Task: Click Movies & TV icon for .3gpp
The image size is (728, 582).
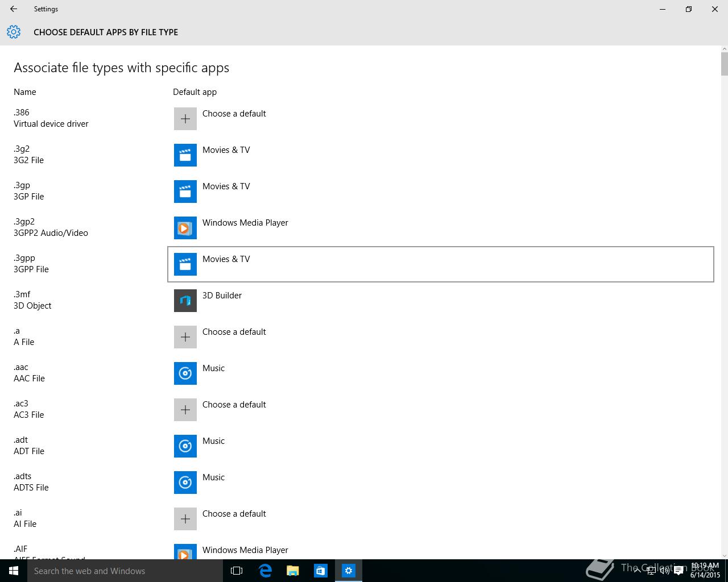Action: tap(185, 264)
